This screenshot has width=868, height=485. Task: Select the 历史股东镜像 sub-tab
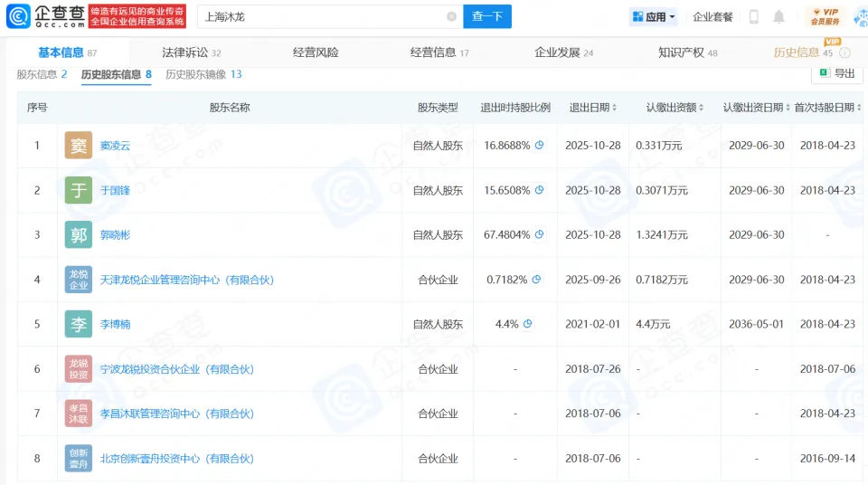pos(203,74)
